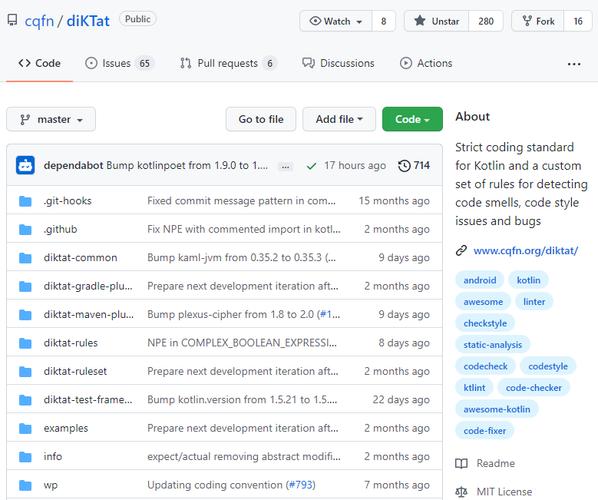Screen dimensions: 598x500
Task: Click the star icon to unstar
Action: click(420, 21)
